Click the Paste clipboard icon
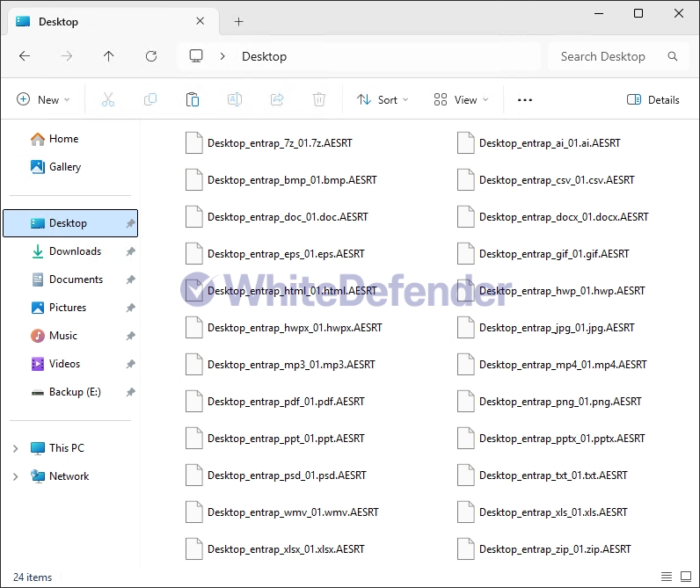The width and height of the screenshot is (700, 588). pos(193,100)
